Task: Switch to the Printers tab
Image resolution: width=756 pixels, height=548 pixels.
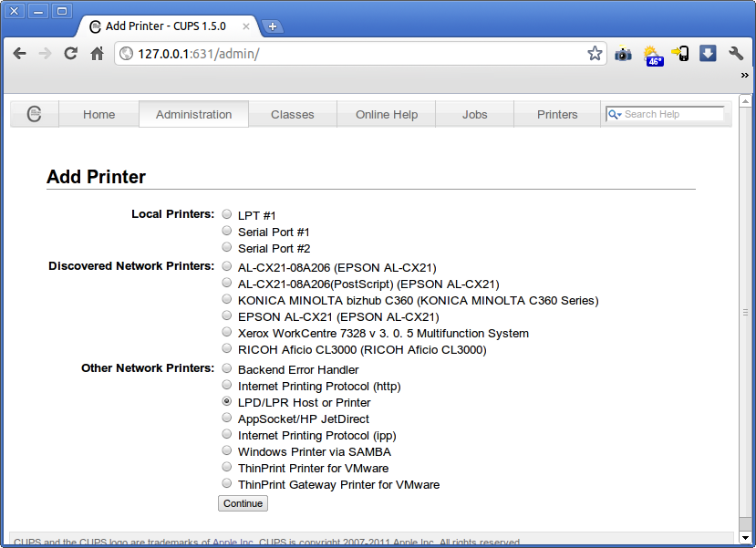Action: click(557, 114)
